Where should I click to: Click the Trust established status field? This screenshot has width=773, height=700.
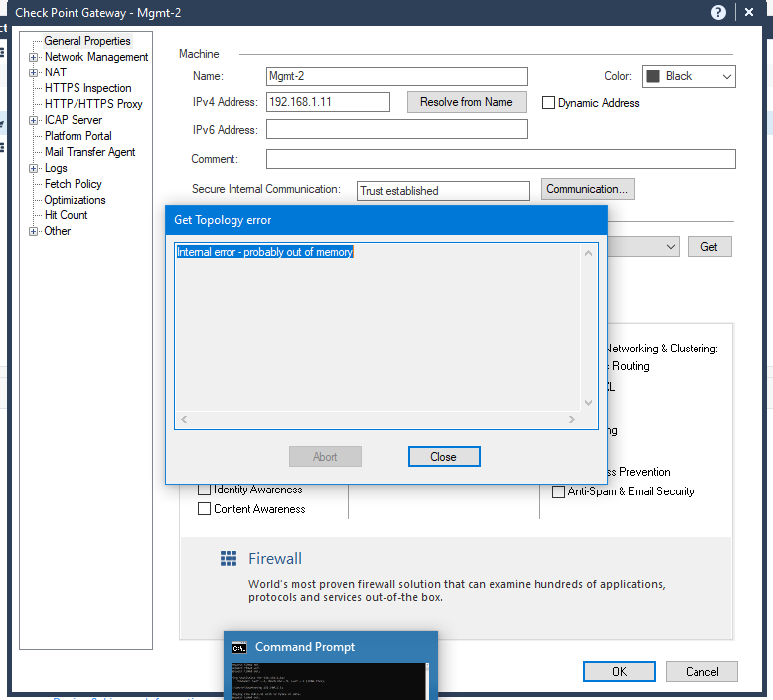pos(443,191)
